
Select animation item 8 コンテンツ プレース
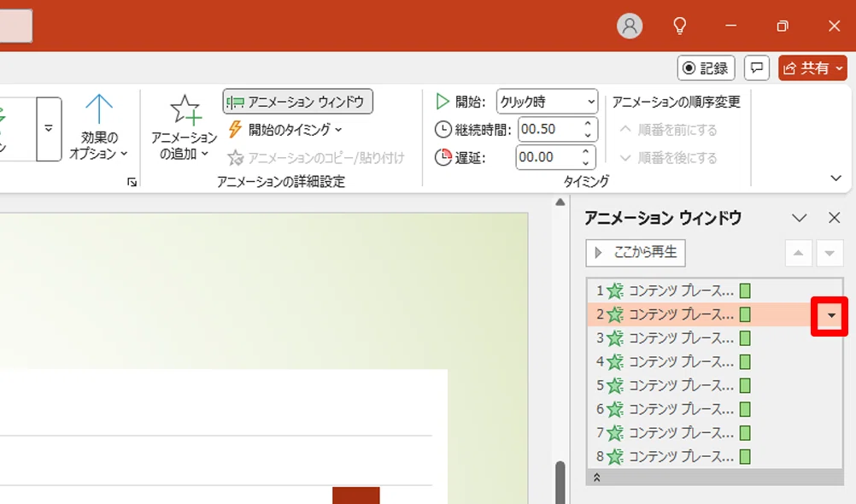[x=715, y=456]
